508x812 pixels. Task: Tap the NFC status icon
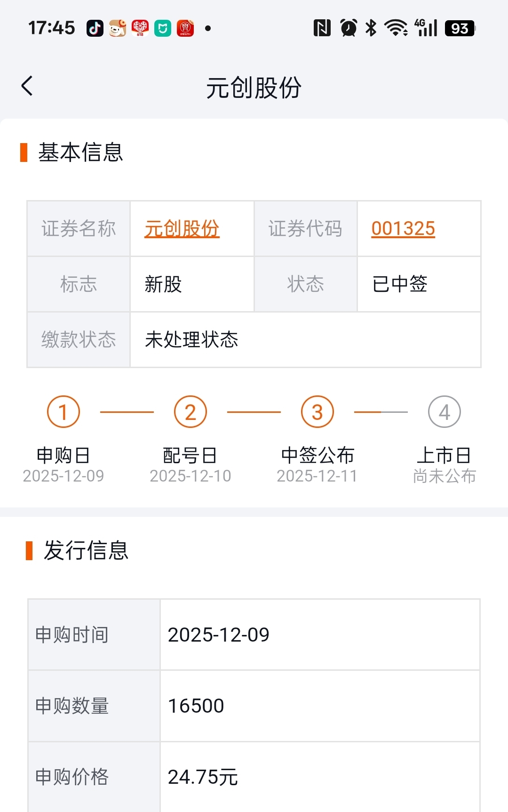[x=322, y=28]
